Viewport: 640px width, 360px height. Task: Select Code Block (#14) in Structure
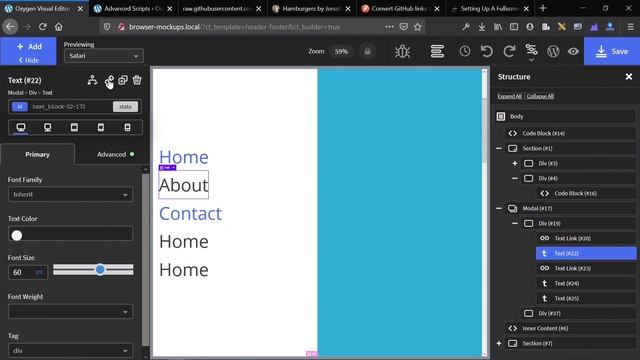[x=570, y=133]
